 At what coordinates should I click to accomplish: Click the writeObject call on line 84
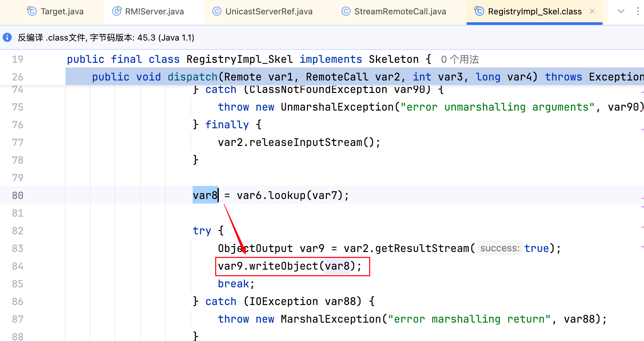[x=283, y=266]
